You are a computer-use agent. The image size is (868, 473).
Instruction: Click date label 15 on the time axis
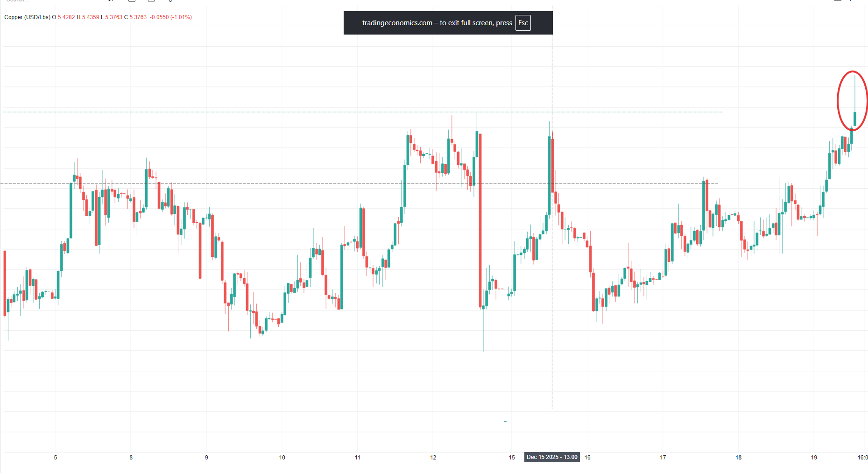point(512,458)
